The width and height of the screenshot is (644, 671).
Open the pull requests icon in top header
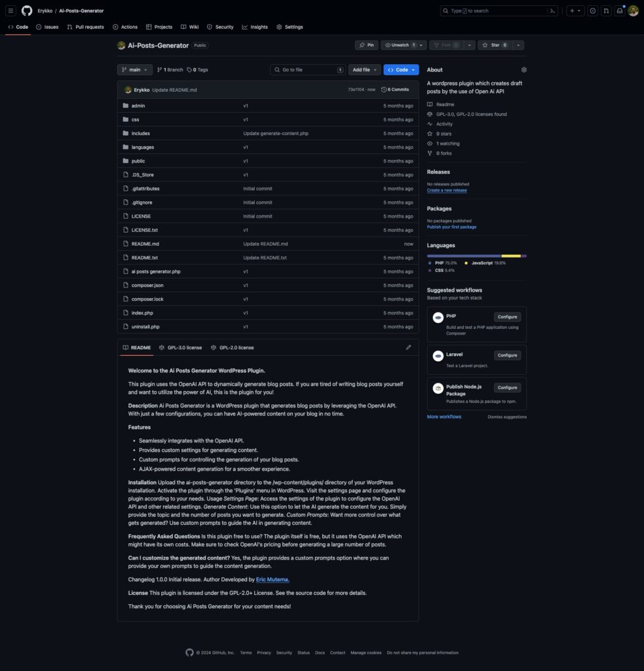(x=606, y=10)
